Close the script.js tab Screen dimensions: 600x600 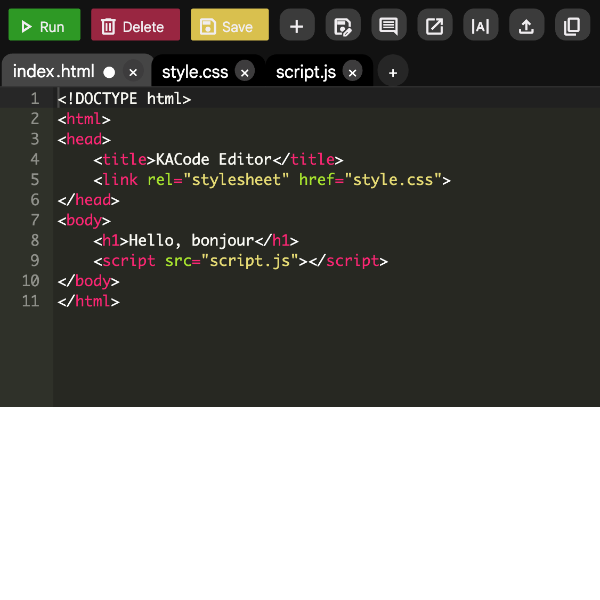352,73
